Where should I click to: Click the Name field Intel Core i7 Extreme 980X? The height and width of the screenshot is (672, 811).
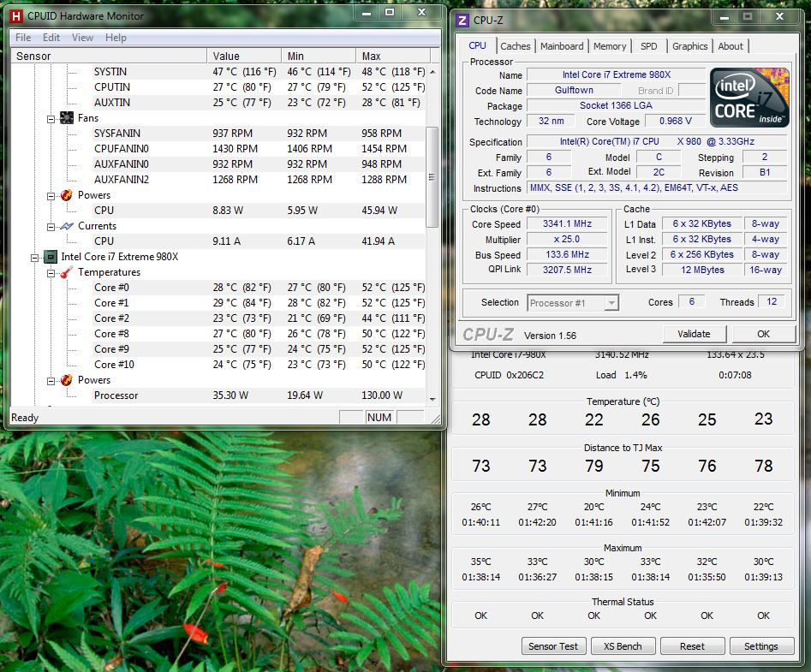[616, 75]
